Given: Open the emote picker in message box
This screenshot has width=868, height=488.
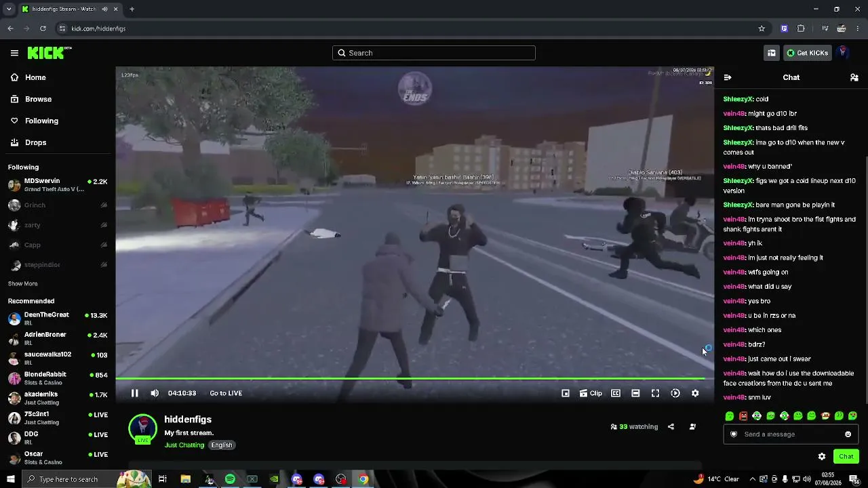Looking at the screenshot, I should tap(848, 434).
